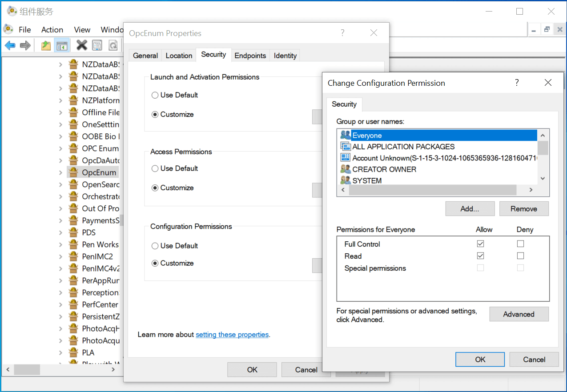Select Customize under Access Permissions
This screenshot has height=392, width=567.
pos(155,188)
